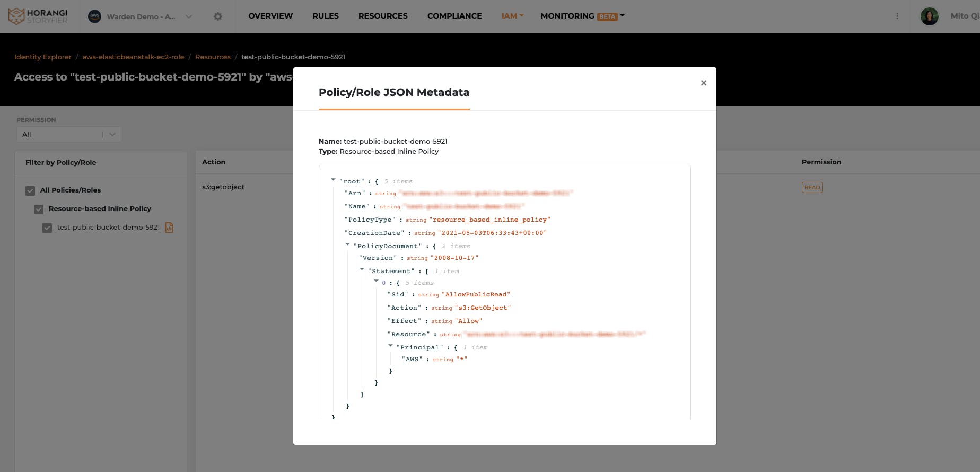Collapse the "Principal" JSON node

[x=390, y=346]
